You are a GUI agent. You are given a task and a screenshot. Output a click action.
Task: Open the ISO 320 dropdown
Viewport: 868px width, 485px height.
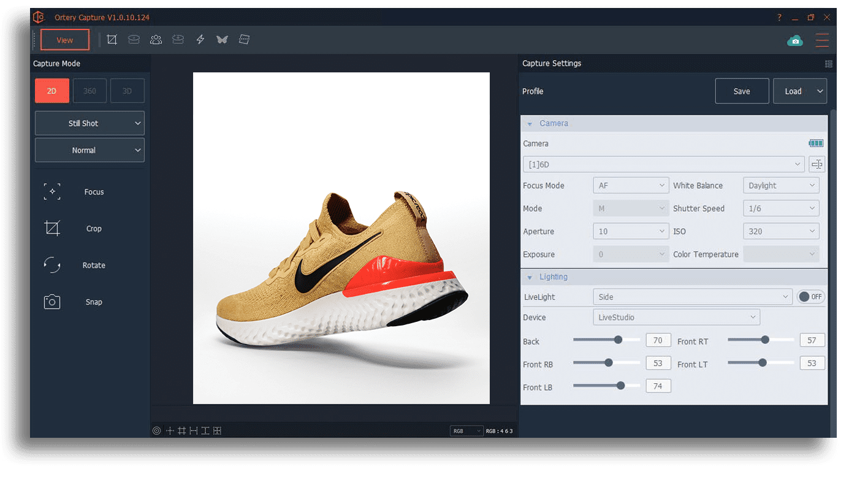[781, 231]
